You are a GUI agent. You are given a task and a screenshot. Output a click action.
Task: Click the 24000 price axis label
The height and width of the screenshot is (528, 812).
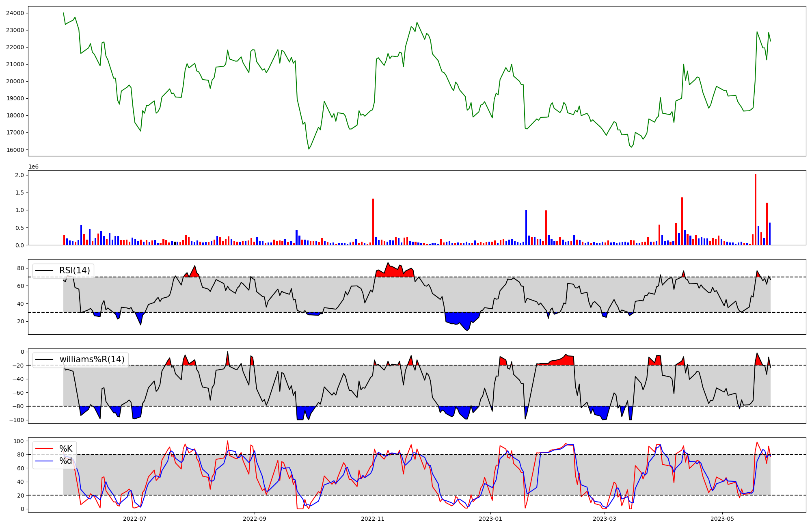tap(15, 13)
